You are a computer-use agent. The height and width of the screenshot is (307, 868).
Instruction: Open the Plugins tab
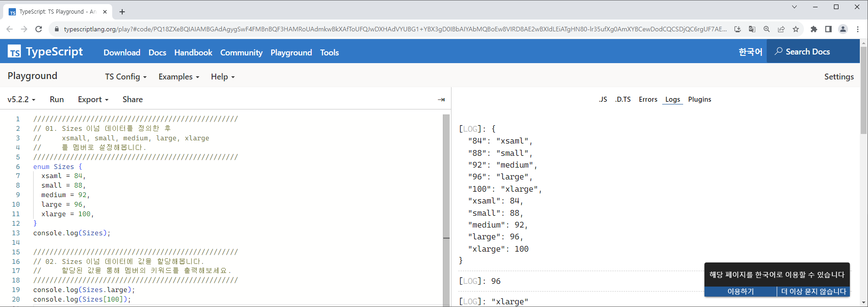pyautogui.click(x=699, y=99)
